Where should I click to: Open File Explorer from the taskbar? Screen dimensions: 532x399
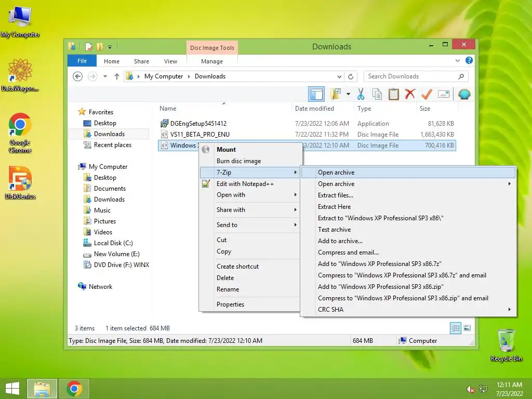coord(42,389)
